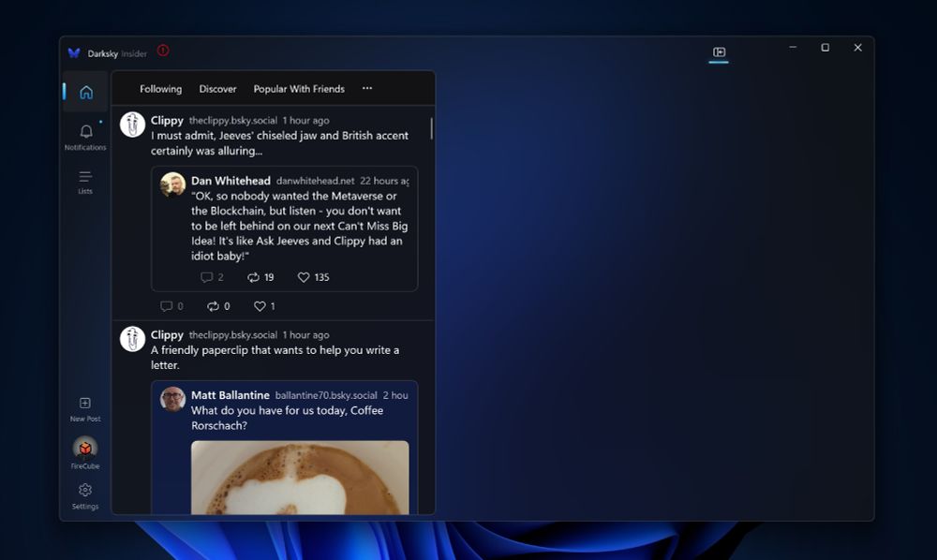Minimize the Darksky window
This screenshot has width=937, height=560.
(793, 47)
